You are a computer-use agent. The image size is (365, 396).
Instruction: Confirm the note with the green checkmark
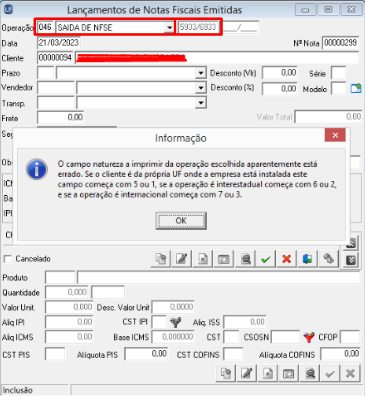coord(266,259)
